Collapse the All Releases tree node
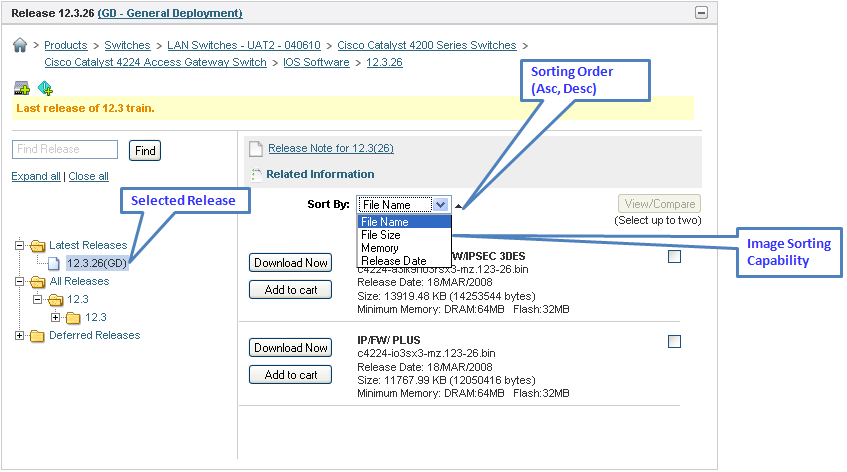The width and height of the screenshot is (847, 472). pos(19,281)
